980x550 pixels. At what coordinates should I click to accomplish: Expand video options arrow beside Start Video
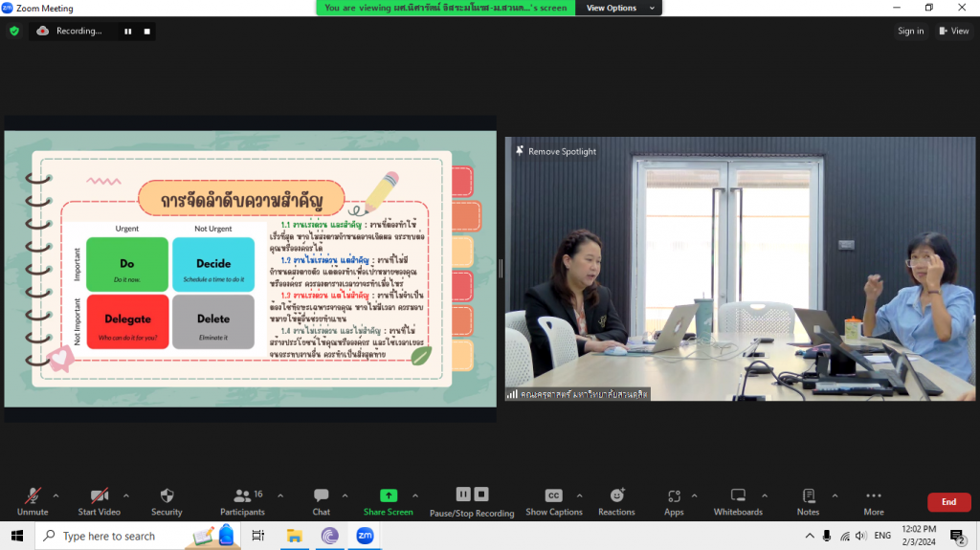coord(124,495)
